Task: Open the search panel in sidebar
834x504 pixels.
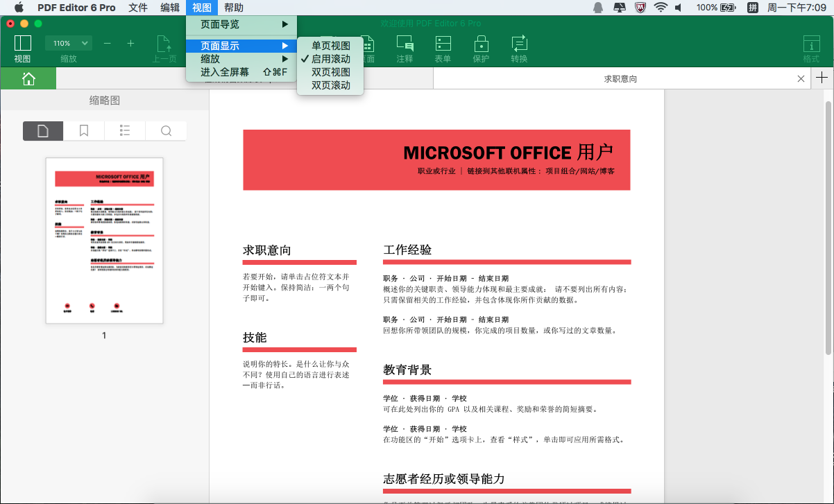Action: pos(166,130)
